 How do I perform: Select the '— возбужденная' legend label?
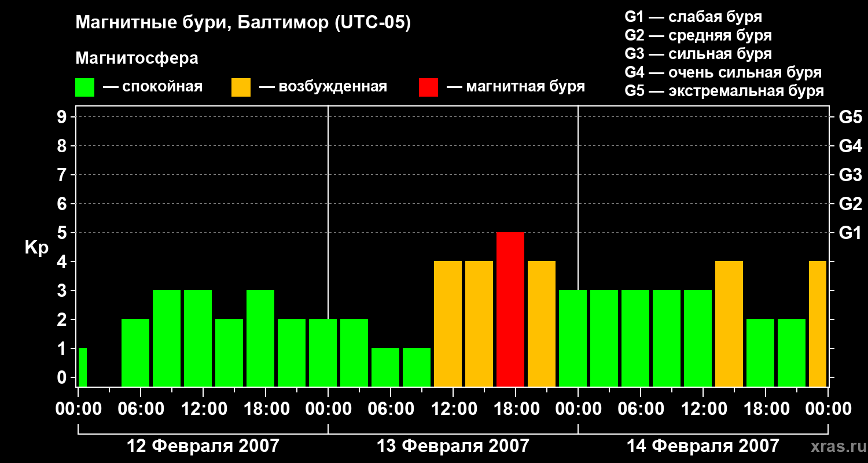323,87
